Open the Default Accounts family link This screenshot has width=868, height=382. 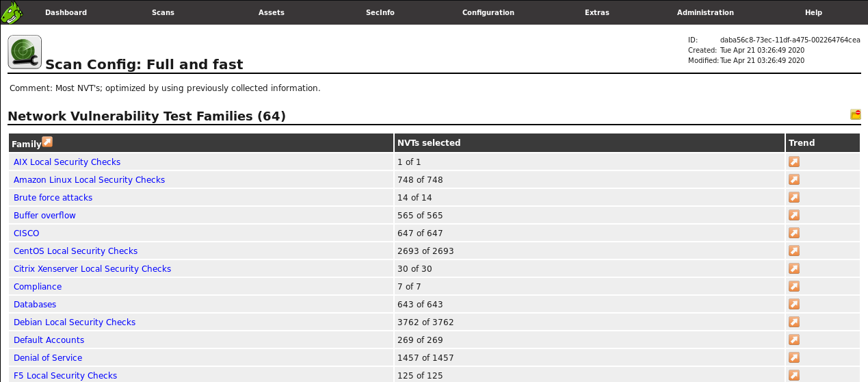pos(49,340)
